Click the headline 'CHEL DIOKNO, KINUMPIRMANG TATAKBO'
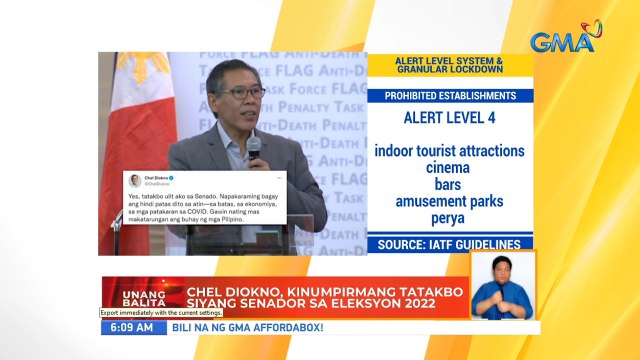Screen dimensions: 640x360 point(325,292)
